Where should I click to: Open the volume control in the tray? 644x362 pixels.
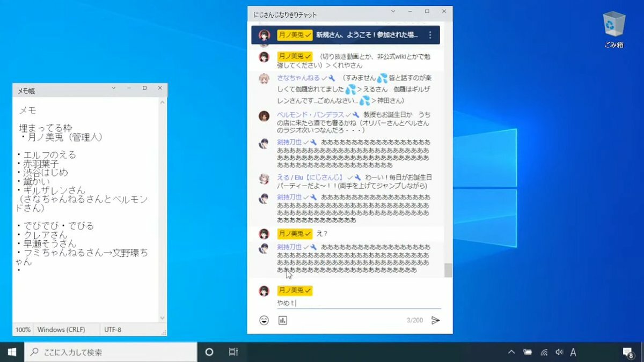pos(559,352)
